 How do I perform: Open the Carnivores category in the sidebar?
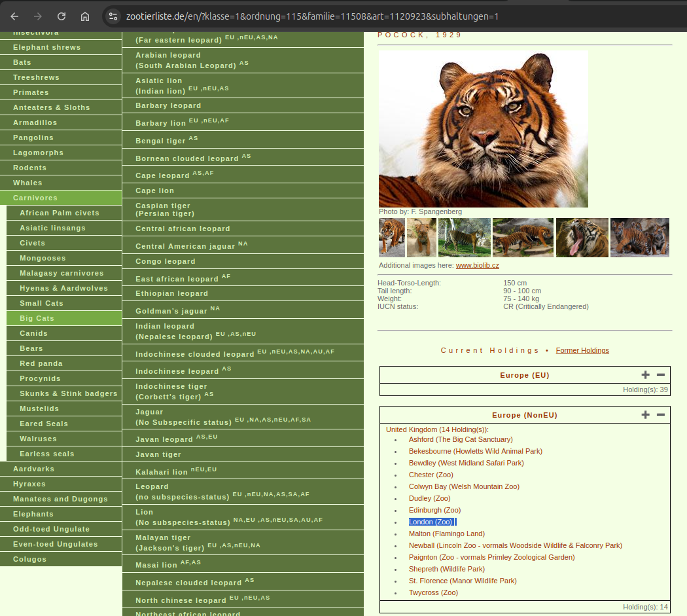[35, 198]
